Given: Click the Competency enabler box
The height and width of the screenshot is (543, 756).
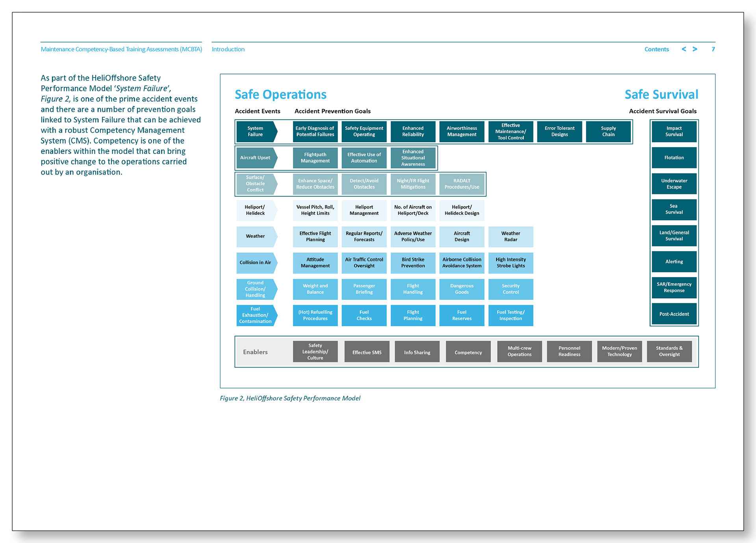Looking at the screenshot, I should 468,352.
